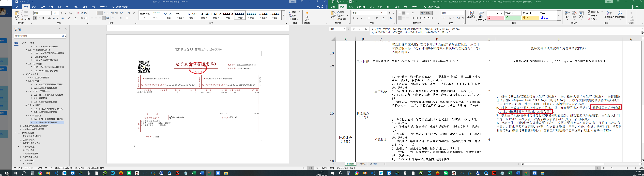
Task: Click Excel Cut (剪切) button
Action: coord(341,12)
